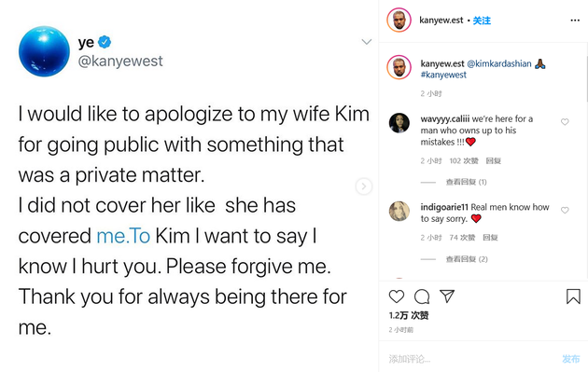Reply to the indigoarie11 comment
The image size is (588, 372).
tap(490, 238)
